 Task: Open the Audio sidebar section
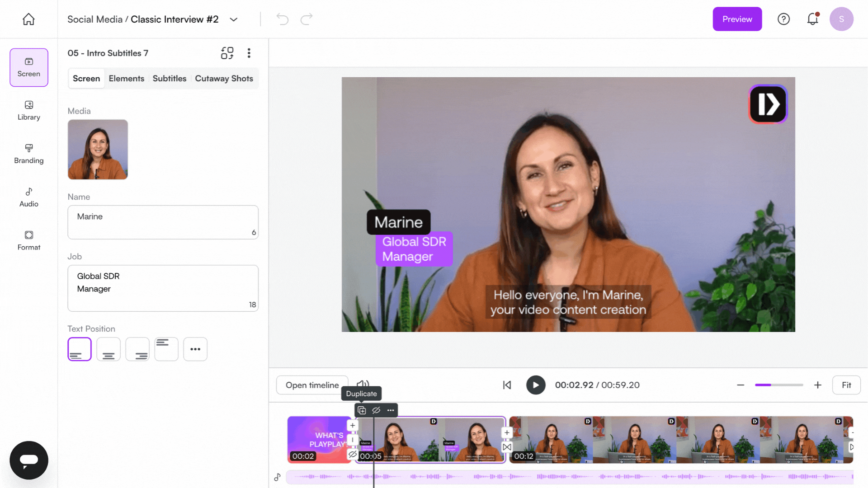pyautogui.click(x=28, y=197)
